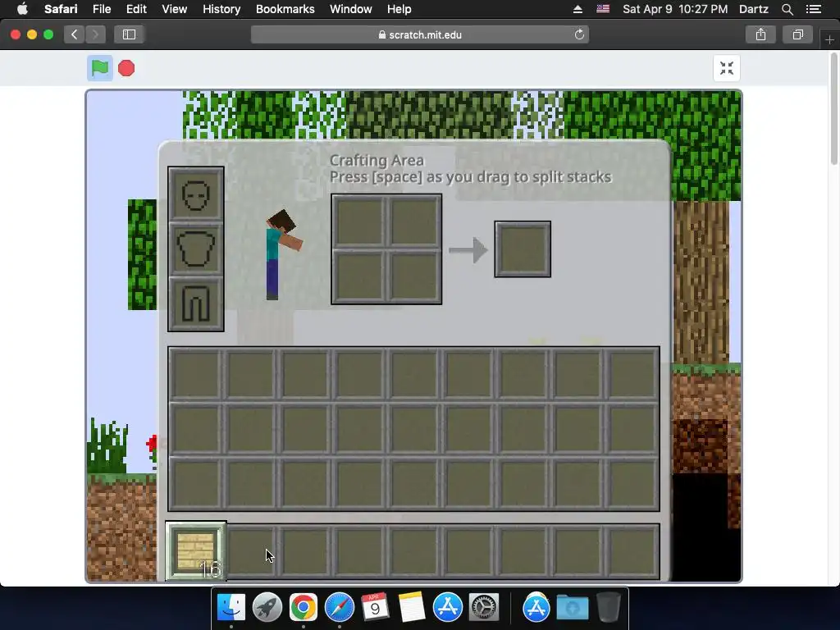Open the Trash in the Dock
Image resolution: width=840 pixels, height=630 pixels.
coord(608,607)
